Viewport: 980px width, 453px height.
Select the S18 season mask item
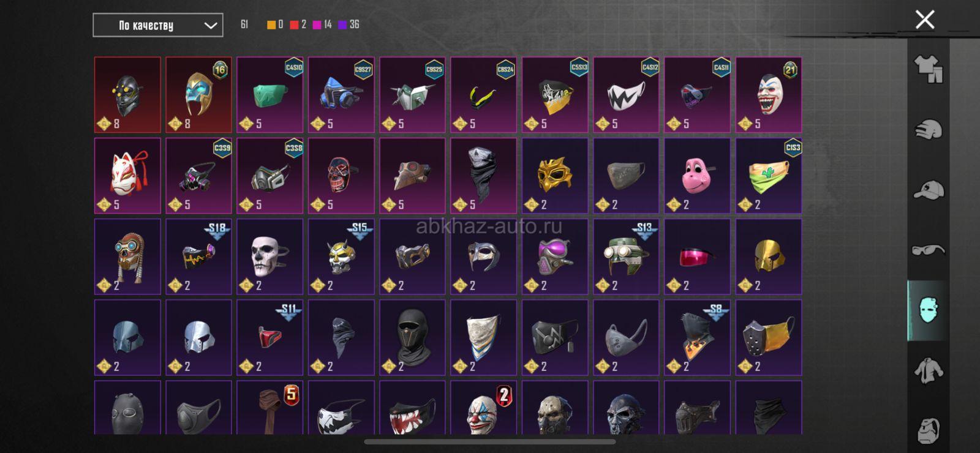point(198,256)
